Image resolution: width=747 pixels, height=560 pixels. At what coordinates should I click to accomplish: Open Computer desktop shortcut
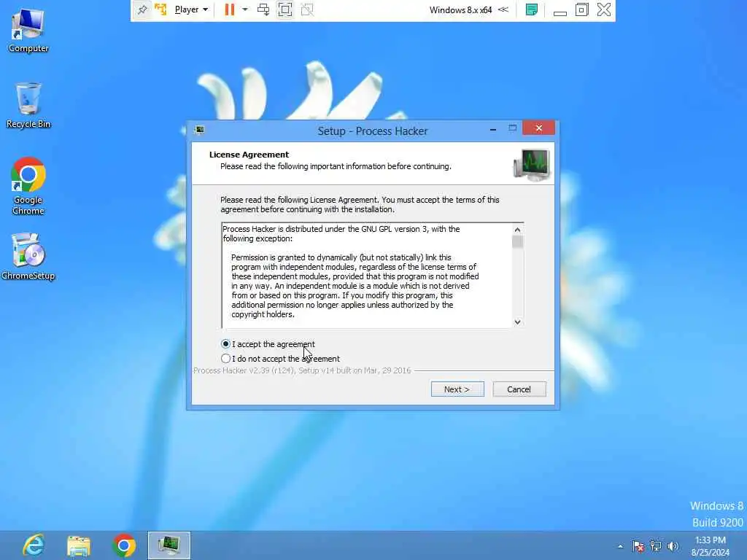click(28, 31)
